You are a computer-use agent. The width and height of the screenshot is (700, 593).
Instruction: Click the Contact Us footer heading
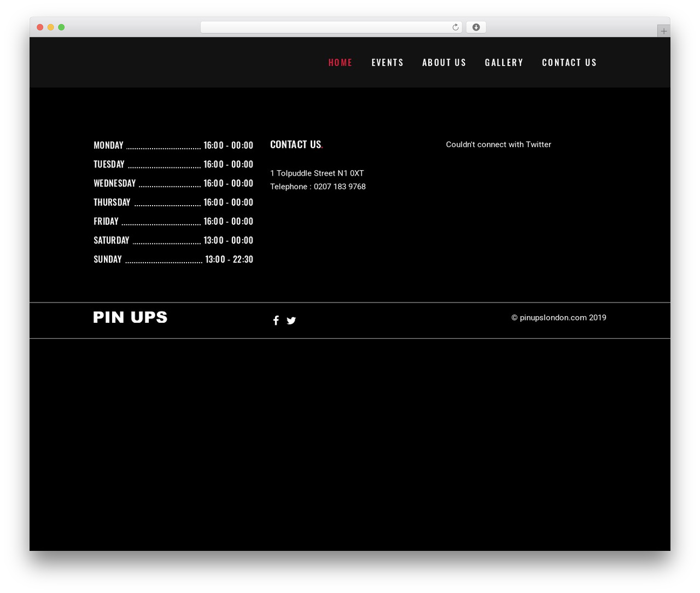[x=296, y=144]
